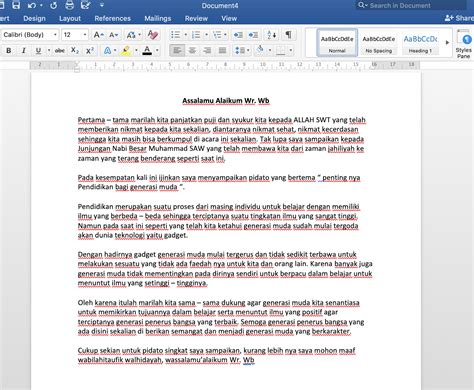Switch to the View tab
Screen dimensions: 474x390
pyautogui.click(x=229, y=18)
